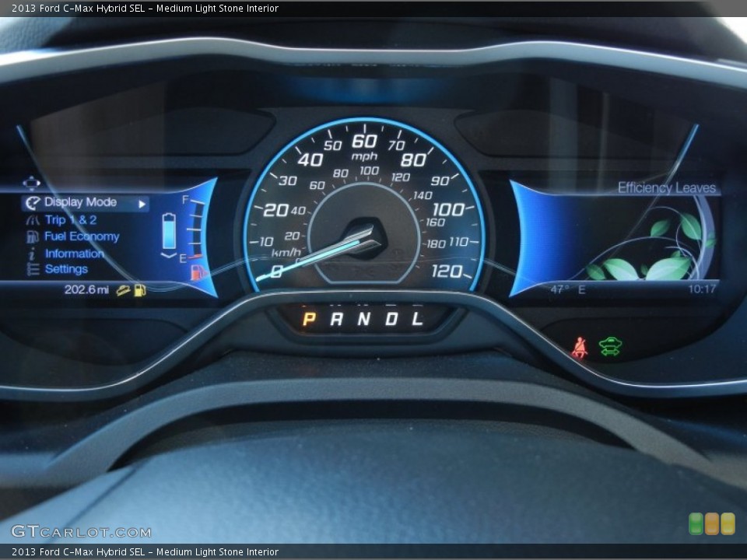Click the green square in the bottom-right corner
Image resolution: width=747 pixels, height=560 pixels.
point(696,523)
